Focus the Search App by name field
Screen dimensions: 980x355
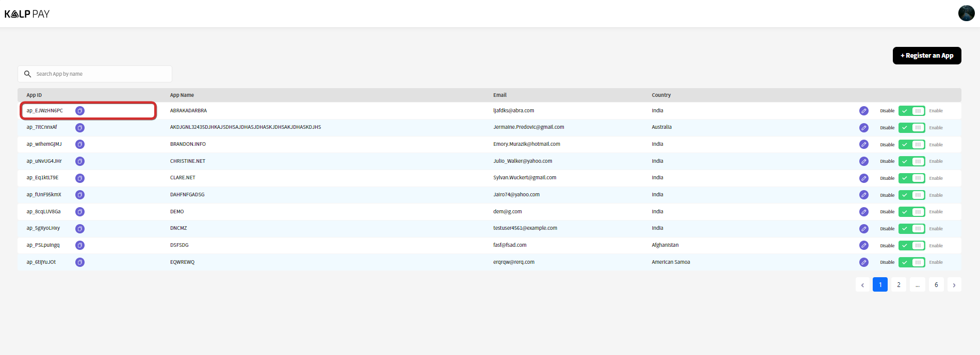pyautogui.click(x=101, y=74)
